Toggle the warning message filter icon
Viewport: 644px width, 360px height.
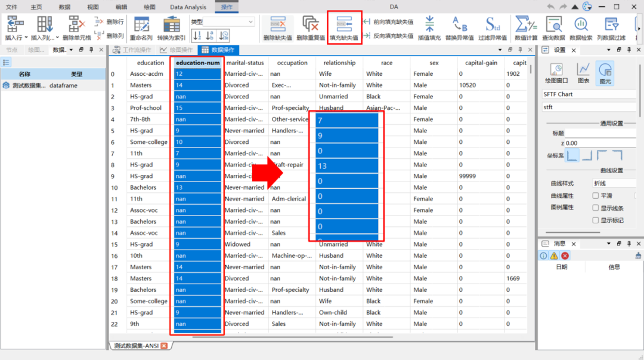coord(554,256)
